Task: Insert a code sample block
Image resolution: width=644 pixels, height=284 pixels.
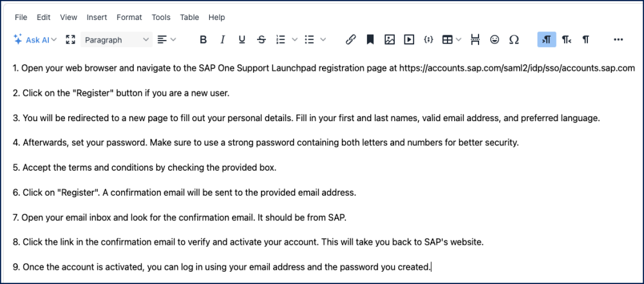Action: 428,40
